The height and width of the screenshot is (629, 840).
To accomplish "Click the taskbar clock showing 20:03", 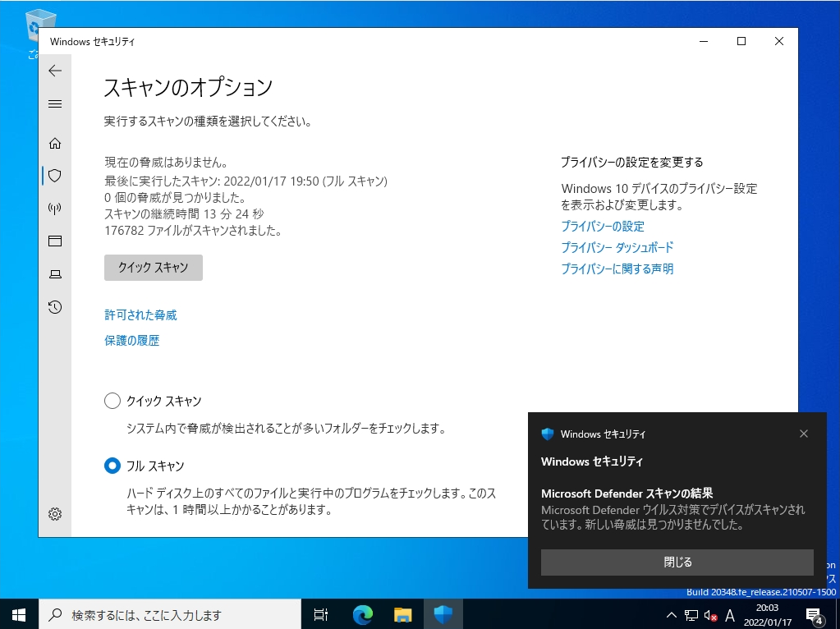I will (x=767, y=615).
